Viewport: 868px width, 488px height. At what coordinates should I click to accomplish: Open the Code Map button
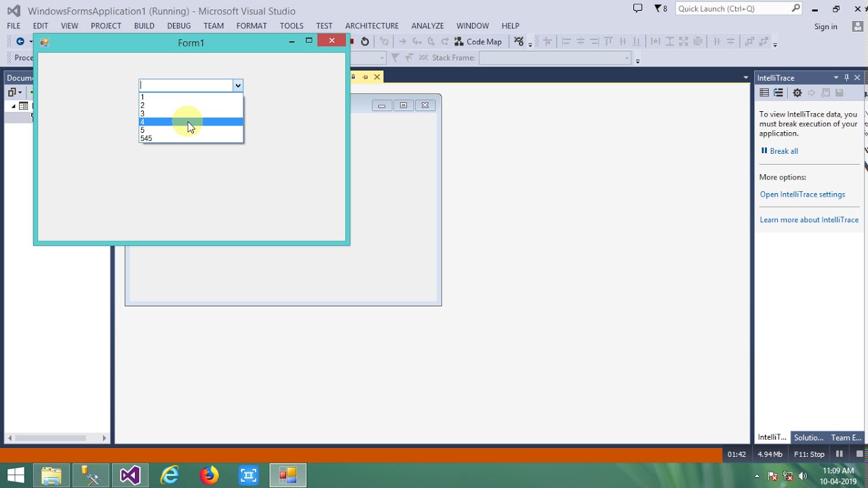pyautogui.click(x=478, y=41)
